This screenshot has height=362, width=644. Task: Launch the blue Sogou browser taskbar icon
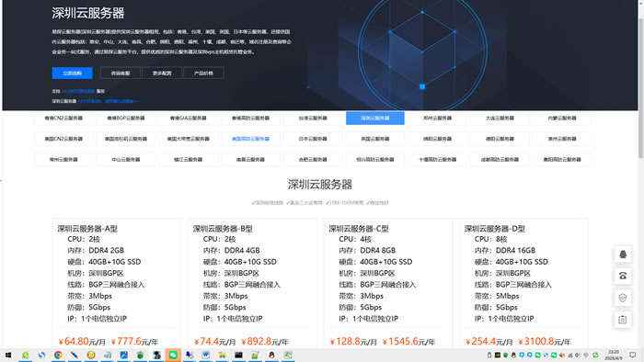[x=41, y=355]
